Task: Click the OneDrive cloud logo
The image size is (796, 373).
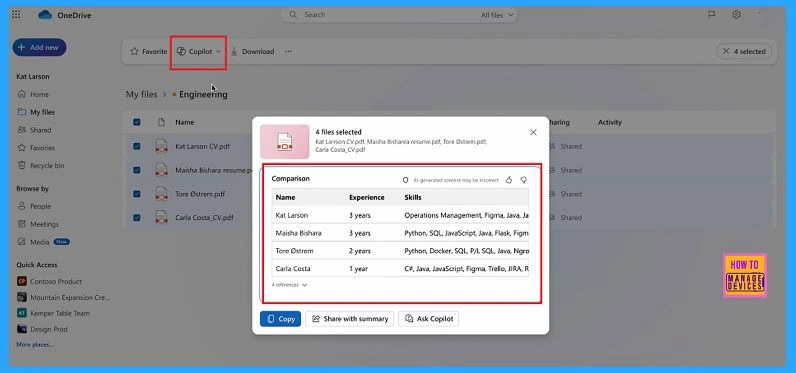Action: (45, 15)
